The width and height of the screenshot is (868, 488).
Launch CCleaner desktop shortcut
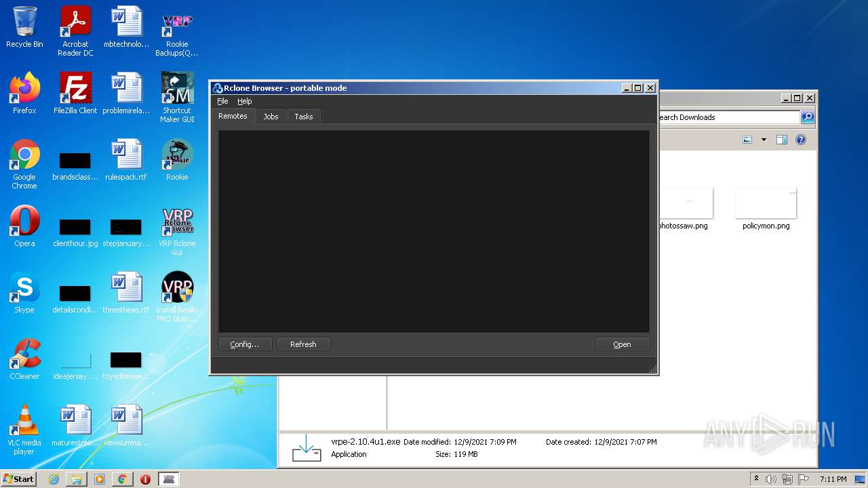pyautogui.click(x=24, y=359)
